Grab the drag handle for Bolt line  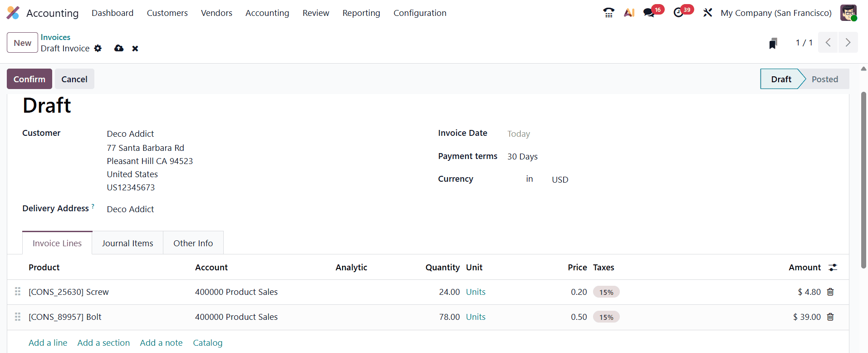click(18, 317)
